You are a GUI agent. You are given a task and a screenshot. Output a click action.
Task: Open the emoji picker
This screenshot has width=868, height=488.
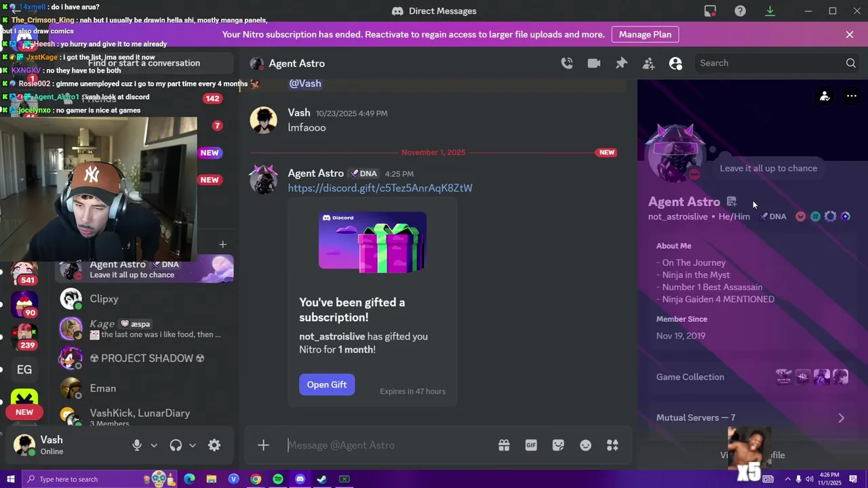click(x=585, y=445)
